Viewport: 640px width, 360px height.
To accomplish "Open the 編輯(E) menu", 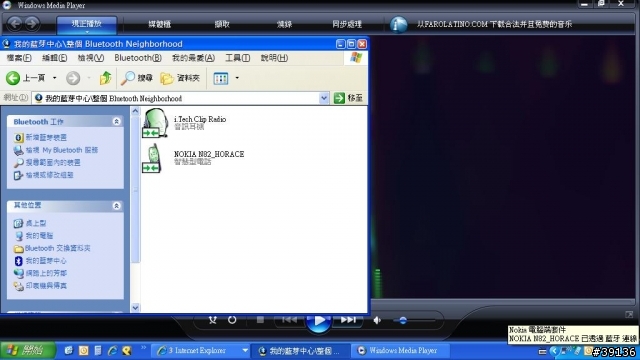I will click(55, 58).
